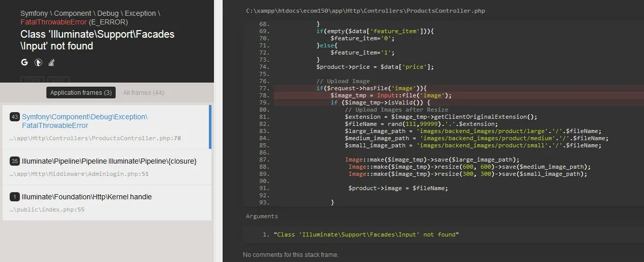Click 'No comments for this stack frame' text
The width and height of the screenshot is (644, 262).
(x=290, y=255)
